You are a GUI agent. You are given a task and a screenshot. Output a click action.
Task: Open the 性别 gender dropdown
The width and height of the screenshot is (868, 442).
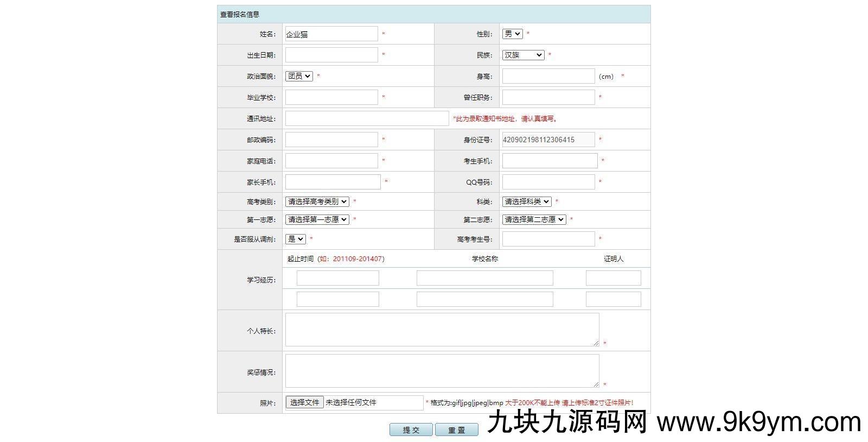[512, 34]
